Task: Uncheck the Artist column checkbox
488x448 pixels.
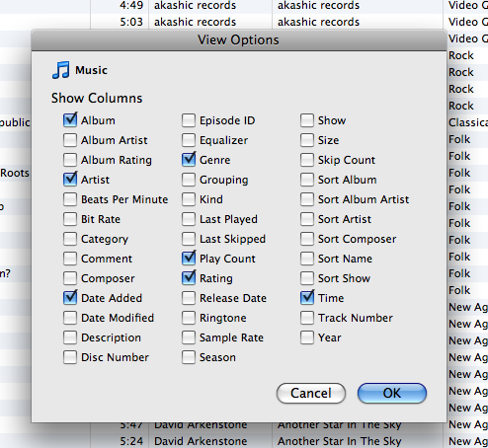Action: pos(70,180)
